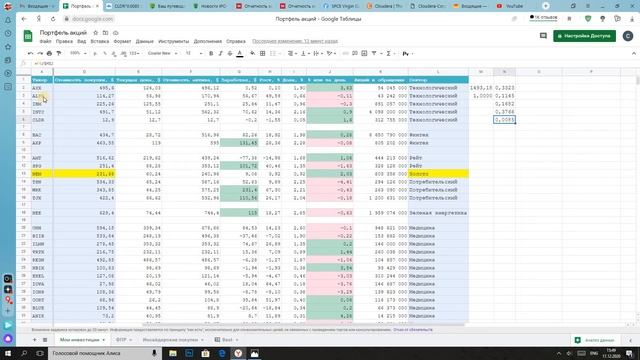Open the notifications bell in the browser sidebar

click(8, 20)
